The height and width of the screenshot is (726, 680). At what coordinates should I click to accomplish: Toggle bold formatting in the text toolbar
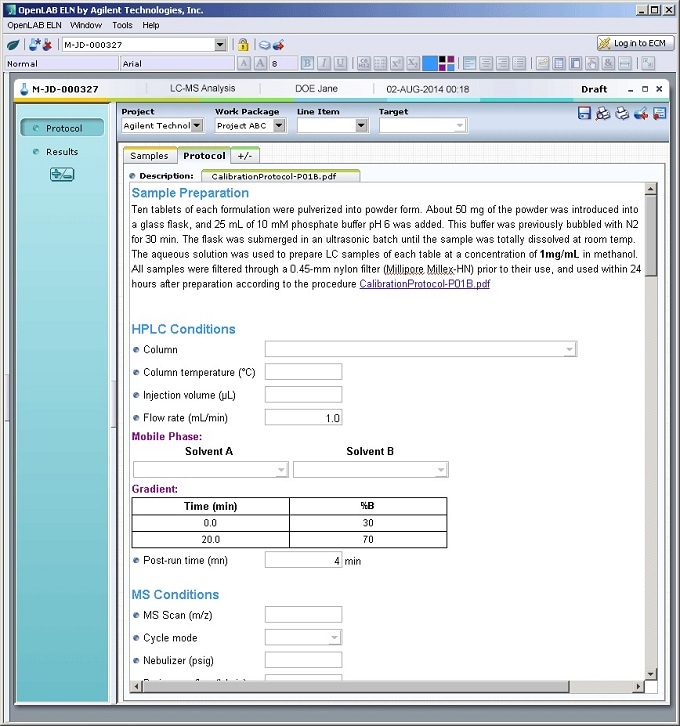pos(308,64)
